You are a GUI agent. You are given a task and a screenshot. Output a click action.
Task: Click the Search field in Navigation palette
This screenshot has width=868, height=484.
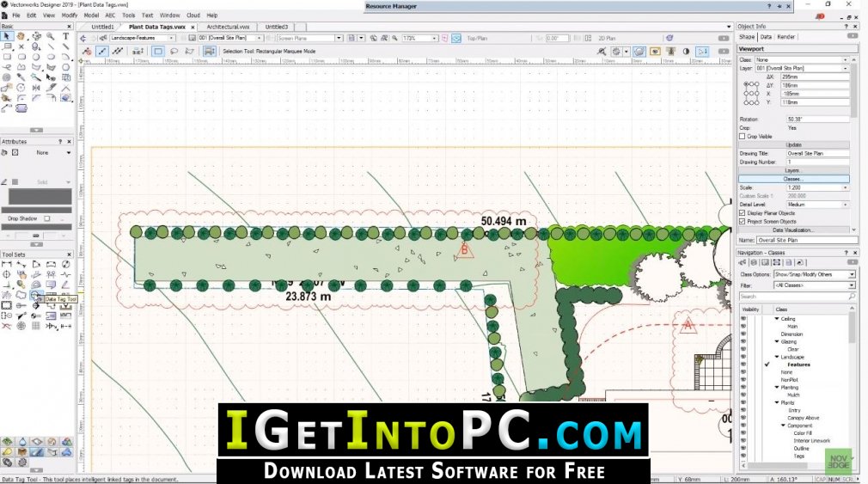click(x=798, y=297)
